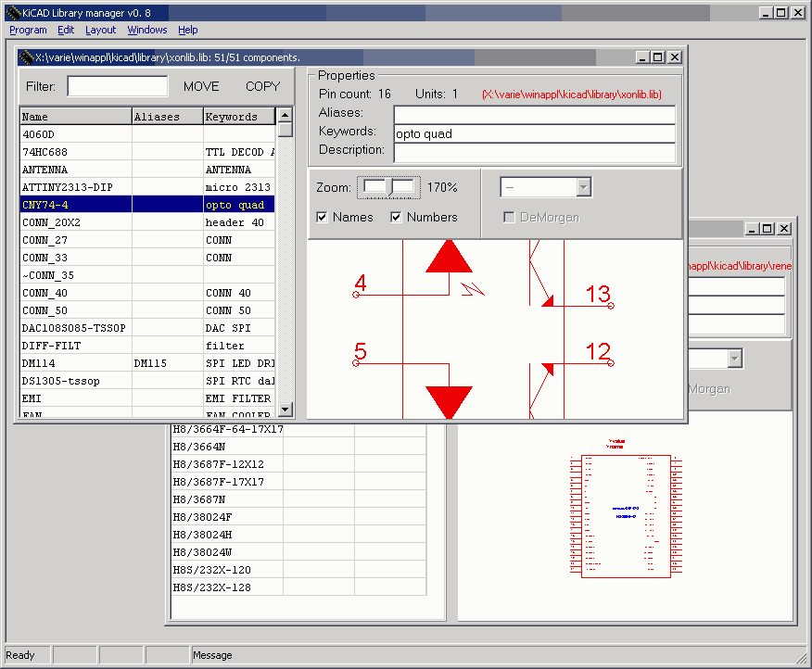The image size is (812, 669).
Task: Open the Help menu
Action: coord(188,30)
